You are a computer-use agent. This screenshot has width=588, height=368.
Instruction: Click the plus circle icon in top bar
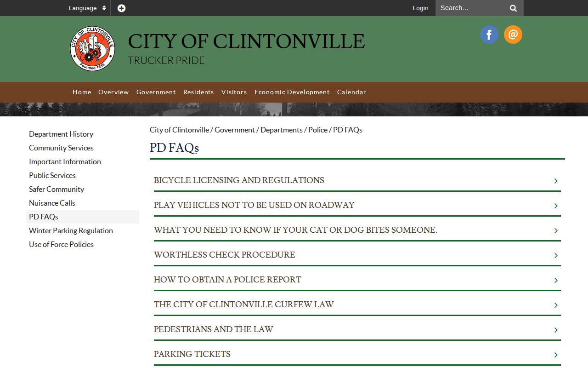pyautogui.click(x=121, y=8)
